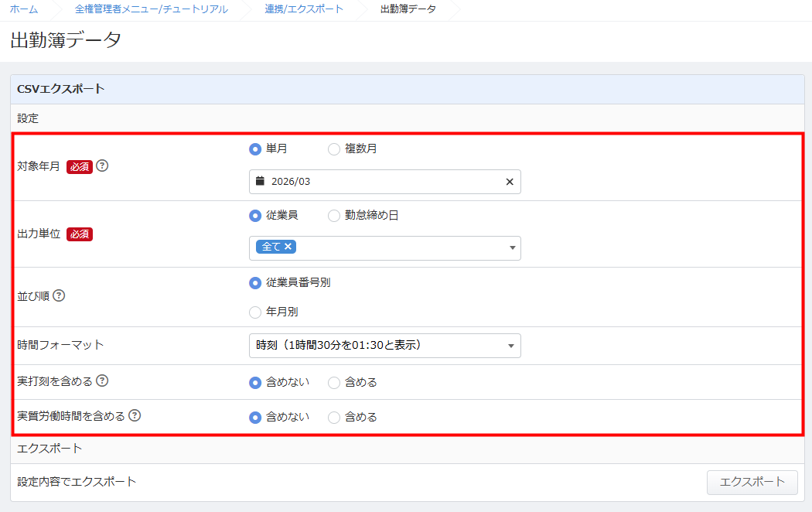
Task: Click the 出勤簿データ breadcrumb item
Action: [408, 9]
